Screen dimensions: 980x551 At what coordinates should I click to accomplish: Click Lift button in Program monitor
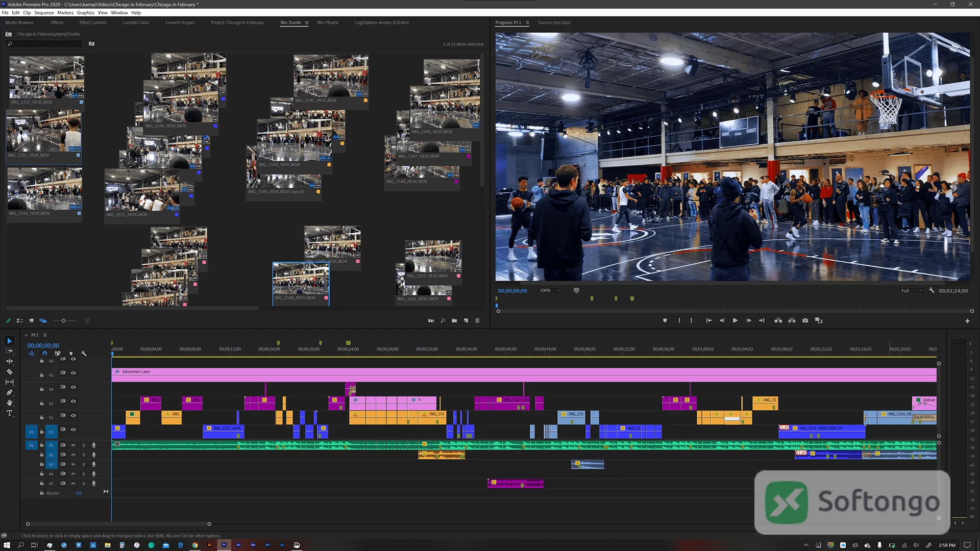[778, 320]
